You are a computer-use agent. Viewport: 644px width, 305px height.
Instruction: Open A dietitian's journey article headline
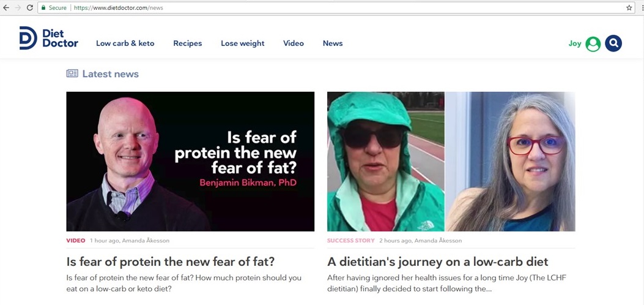click(438, 262)
